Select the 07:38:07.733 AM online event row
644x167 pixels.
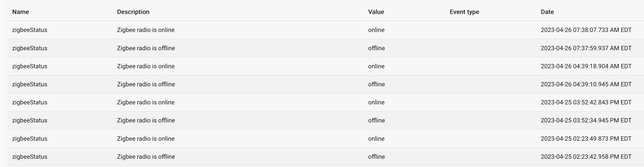coord(326,30)
